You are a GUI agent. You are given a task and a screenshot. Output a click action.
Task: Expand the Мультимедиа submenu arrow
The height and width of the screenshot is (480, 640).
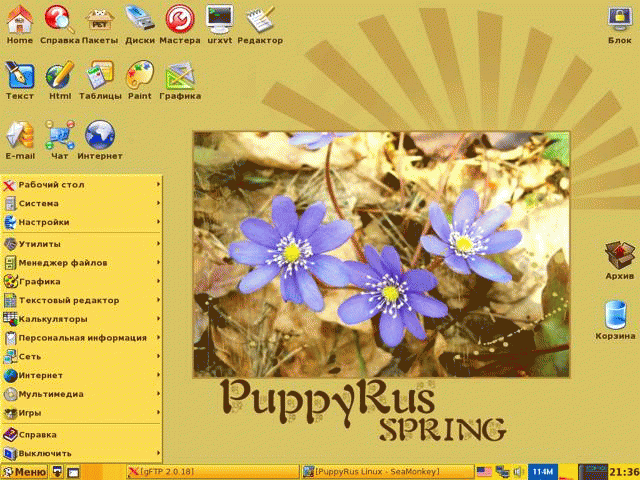(158, 394)
